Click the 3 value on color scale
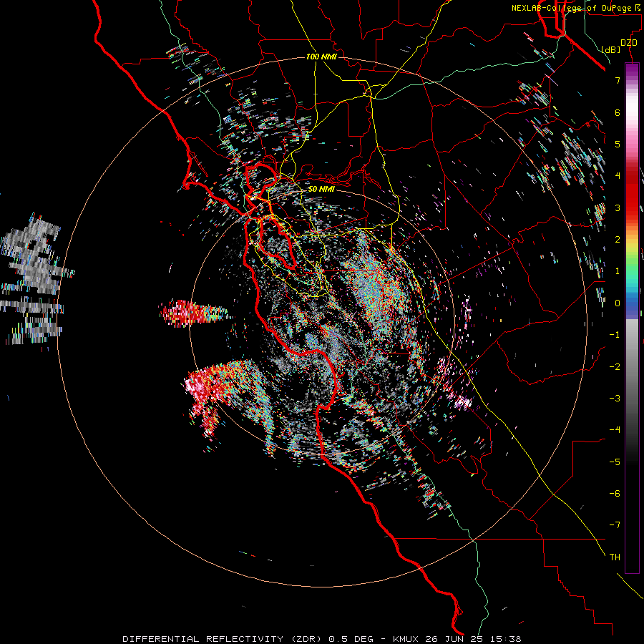 618,208
